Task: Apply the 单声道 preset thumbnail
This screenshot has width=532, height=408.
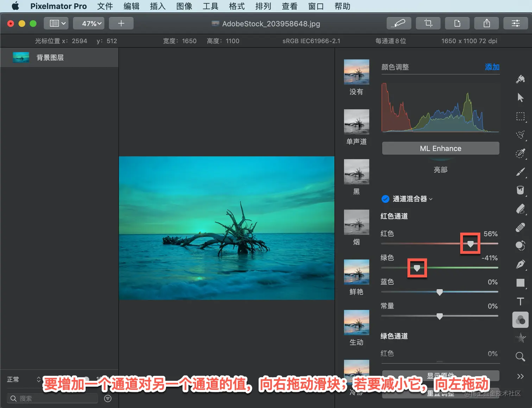Action: [x=356, y=122]
